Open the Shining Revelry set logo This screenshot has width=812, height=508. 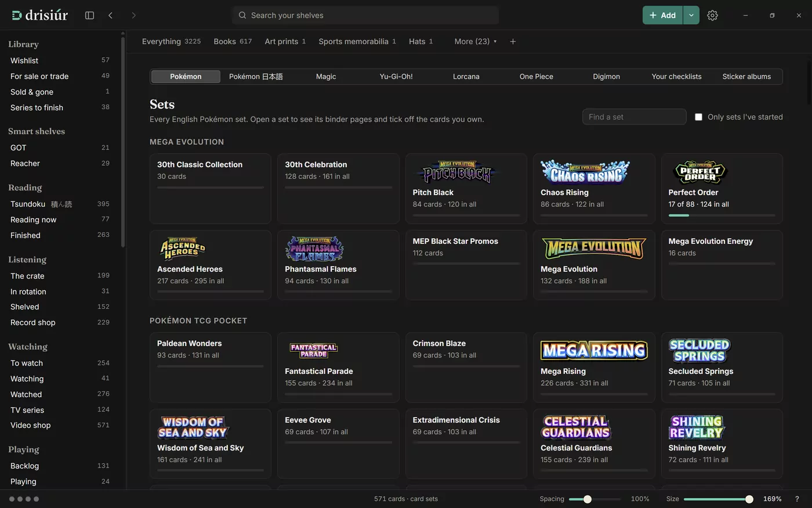pos(697,427)
